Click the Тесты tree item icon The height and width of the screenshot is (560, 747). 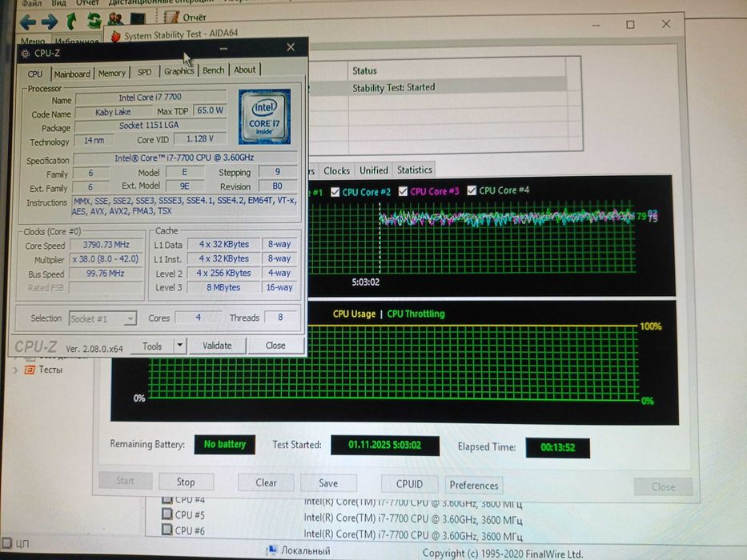click(30, 370)
